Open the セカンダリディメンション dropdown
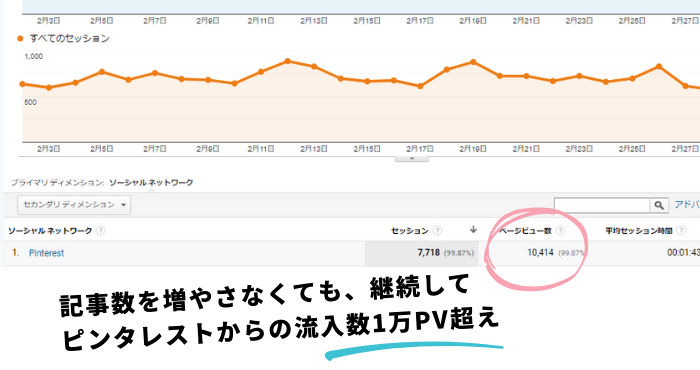The height and width of the screenshot is (370, 700). pos(74,205)
